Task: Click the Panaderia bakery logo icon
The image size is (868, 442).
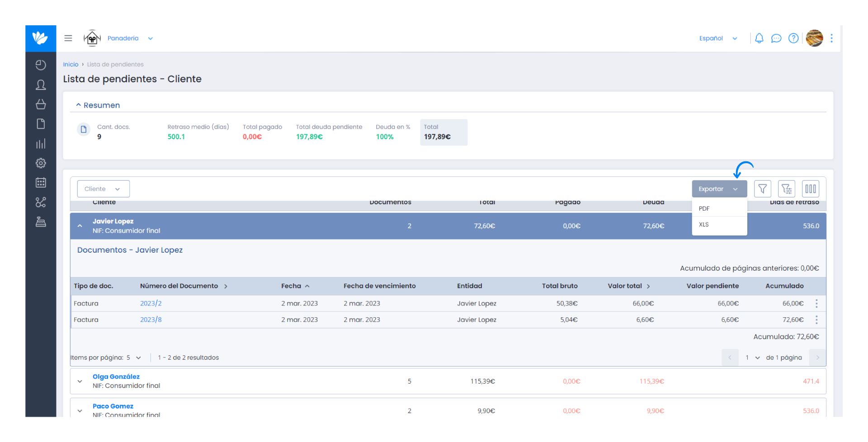Action: click(92, 38)
